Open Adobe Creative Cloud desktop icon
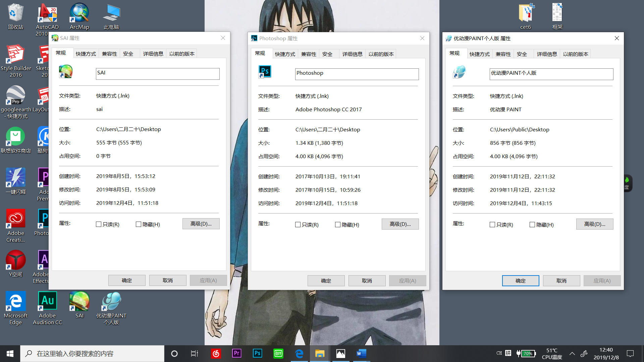 point(15,226)
